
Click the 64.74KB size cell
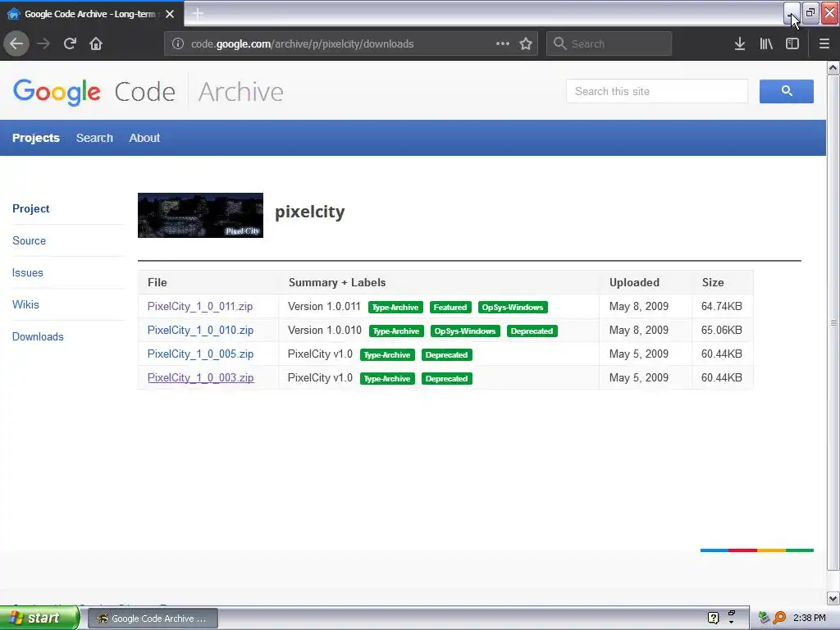(x=722, y=307)
